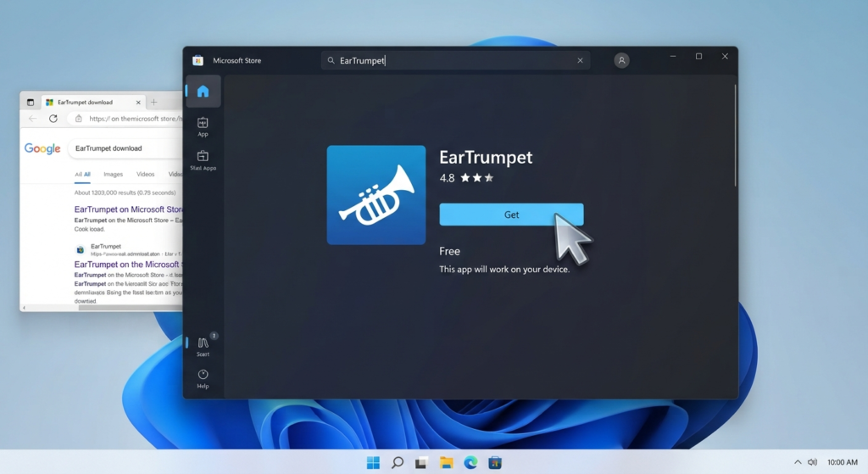Screen dimensions: 868x474
Task: Go back in the browser window
Action: point(33,119)
